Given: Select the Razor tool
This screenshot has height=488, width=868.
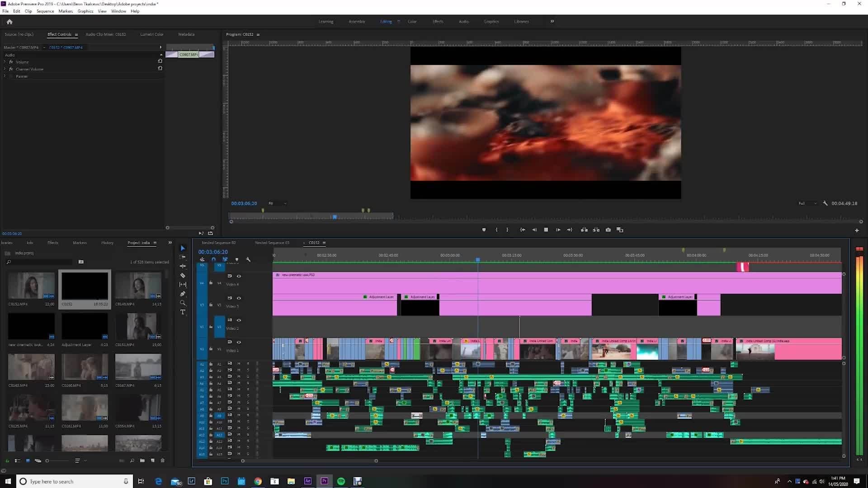Looking at the screenshot, I should 183,275.
